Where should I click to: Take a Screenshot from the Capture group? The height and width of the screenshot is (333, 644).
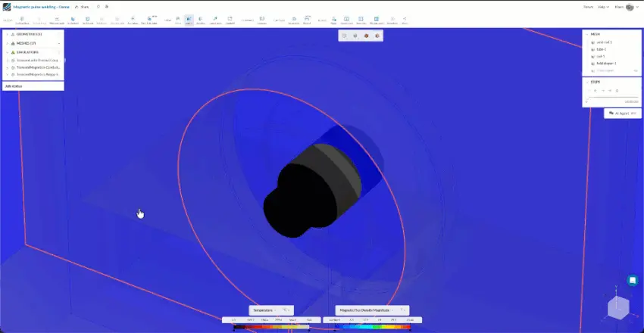(x=294, y=20)
